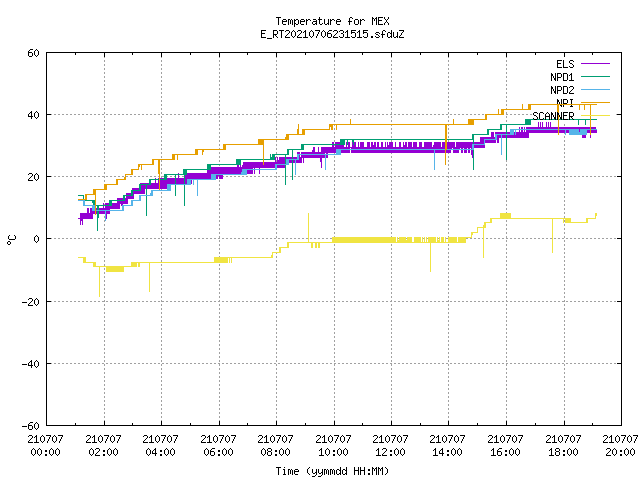Screen dimensions: 640x480
Task: Click the y-axis label 0
Action: pos(36,239)
